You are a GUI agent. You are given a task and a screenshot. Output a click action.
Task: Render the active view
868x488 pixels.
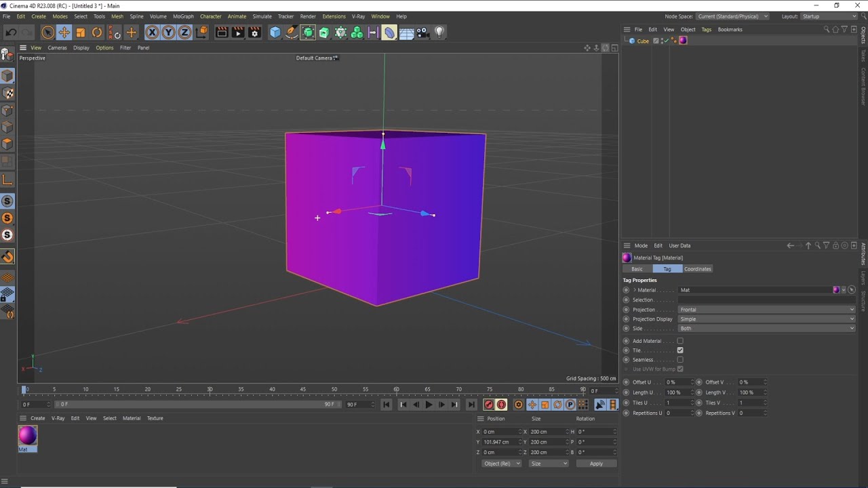[222, 33]
